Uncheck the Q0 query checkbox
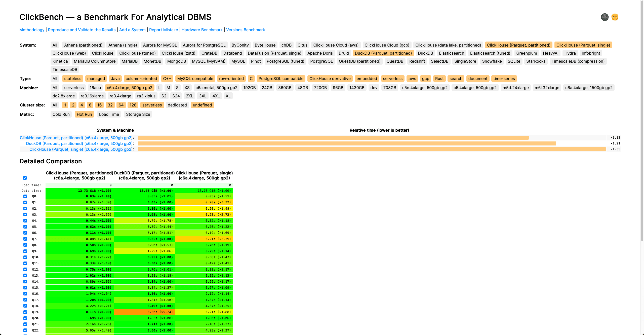 pyautogui.click(x=25, y=196)
